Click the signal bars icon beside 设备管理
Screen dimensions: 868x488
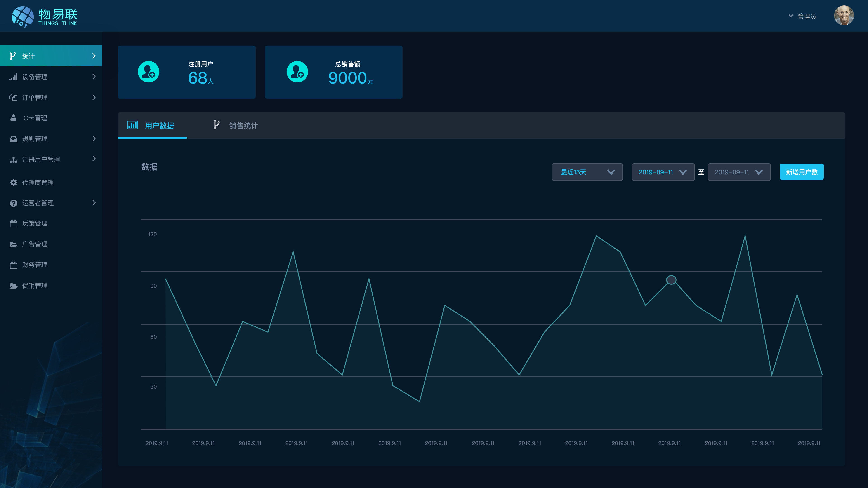(x=14, y=77)
